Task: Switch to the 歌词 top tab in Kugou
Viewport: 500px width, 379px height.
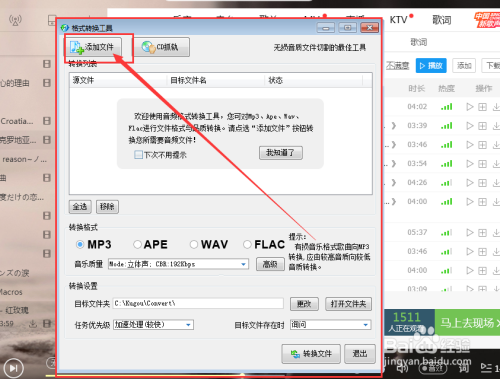Action: coord(442,20)
